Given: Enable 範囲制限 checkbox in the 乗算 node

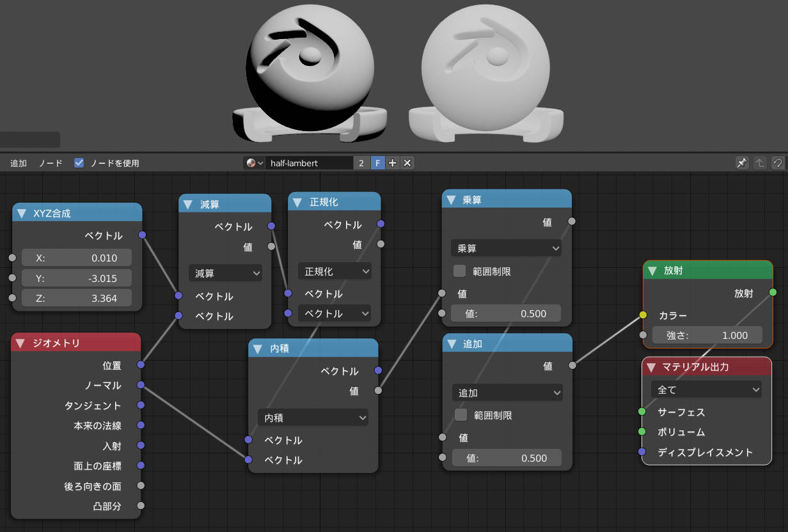Looking at the screenshot, I should coord(460,271).
